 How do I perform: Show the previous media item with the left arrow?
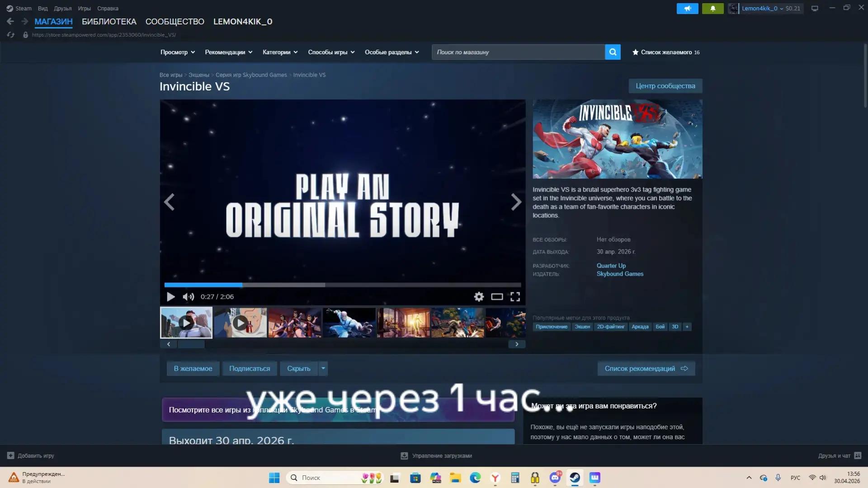(169, 202)
